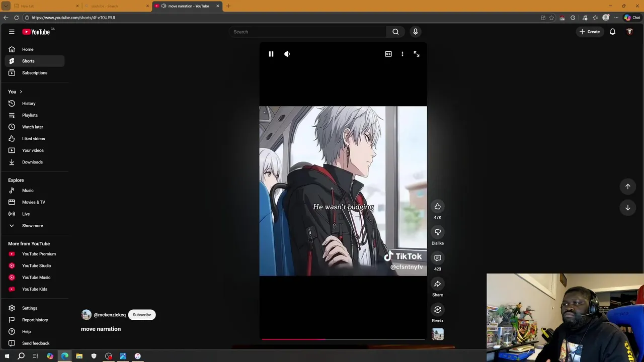The width and height of the screenshot is (644, 362).
Task: Open YouTube Settings
Action: pos(35,308)
